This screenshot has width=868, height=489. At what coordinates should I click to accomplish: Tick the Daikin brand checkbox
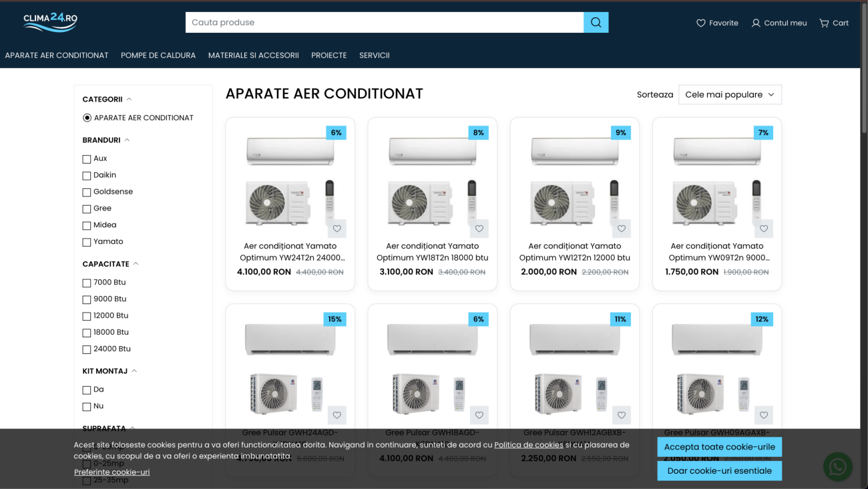[87, 176]
